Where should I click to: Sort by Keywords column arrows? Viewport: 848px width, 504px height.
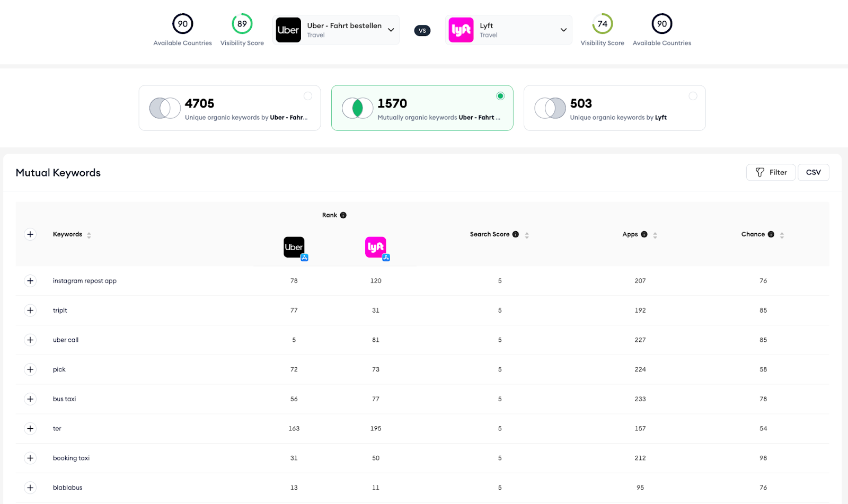point(89,235)
